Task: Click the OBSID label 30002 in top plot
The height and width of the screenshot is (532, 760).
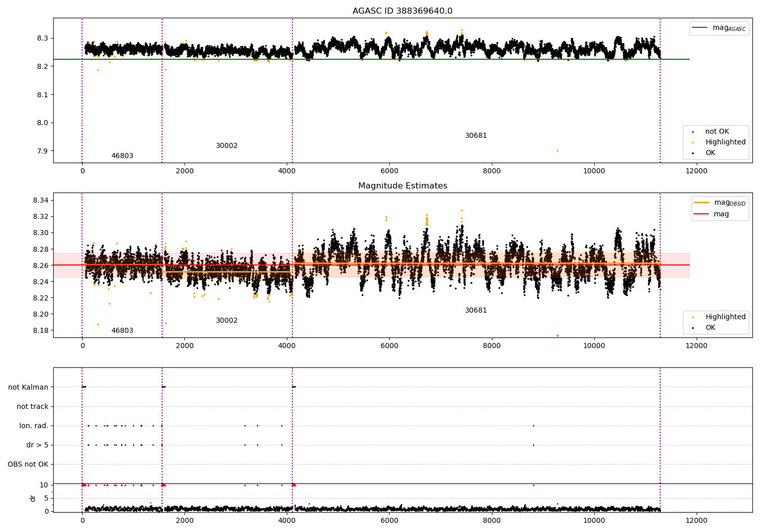Action: 226,146
